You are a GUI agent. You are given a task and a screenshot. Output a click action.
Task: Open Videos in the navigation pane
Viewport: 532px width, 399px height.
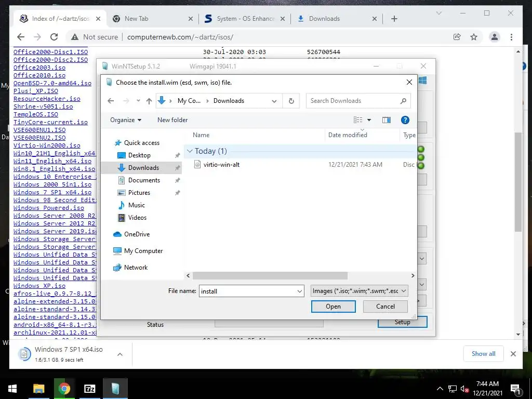click(137, 218)
